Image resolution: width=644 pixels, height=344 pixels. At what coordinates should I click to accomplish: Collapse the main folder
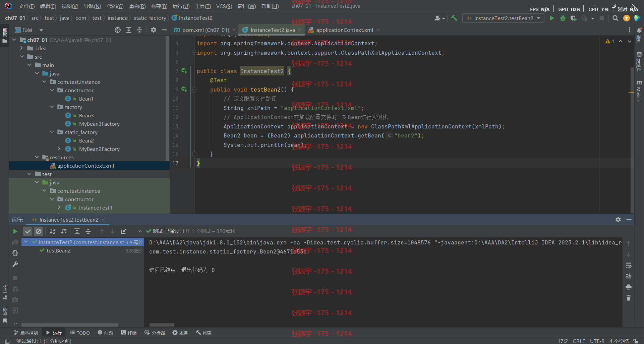click(x=29, y=65)
